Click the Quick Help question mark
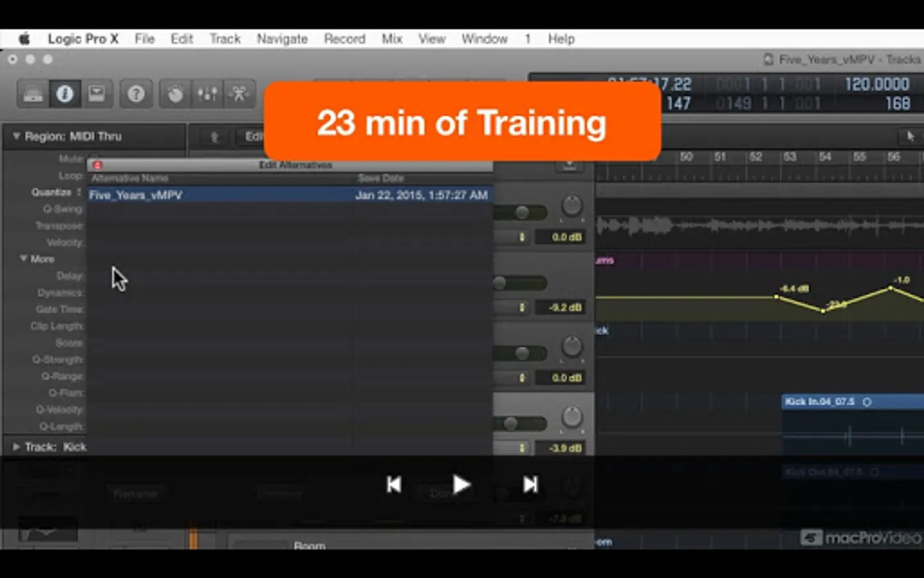 136,94
